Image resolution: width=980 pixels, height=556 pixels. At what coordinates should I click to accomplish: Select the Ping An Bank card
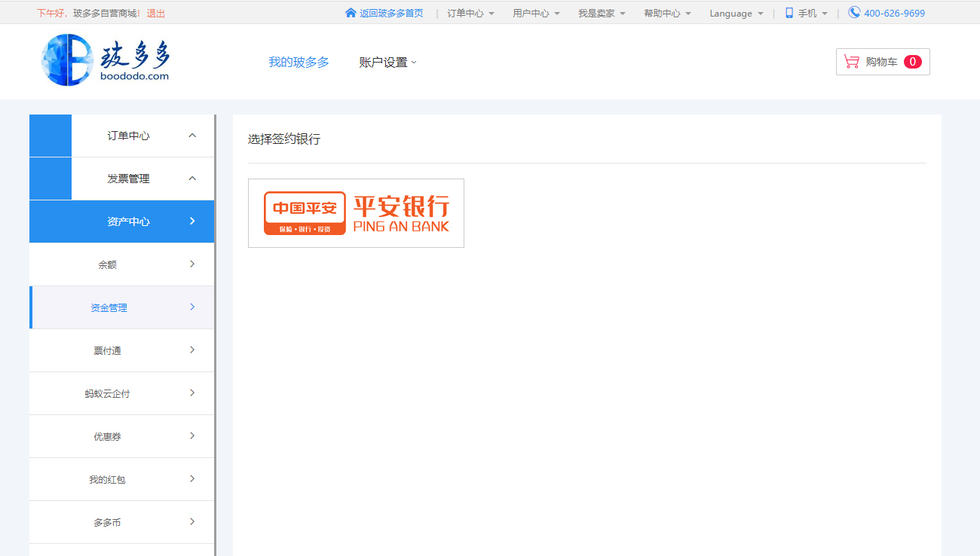(356, 213)
